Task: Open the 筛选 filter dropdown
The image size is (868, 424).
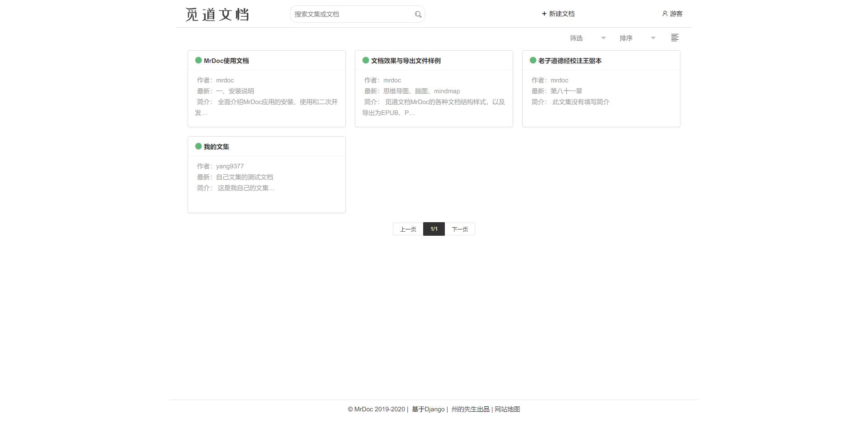Action: point(588,38)
